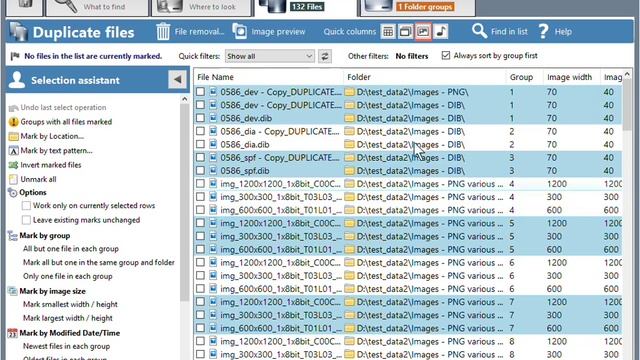
Task: Sort by Group column header
Action: [x=524, y=77]
